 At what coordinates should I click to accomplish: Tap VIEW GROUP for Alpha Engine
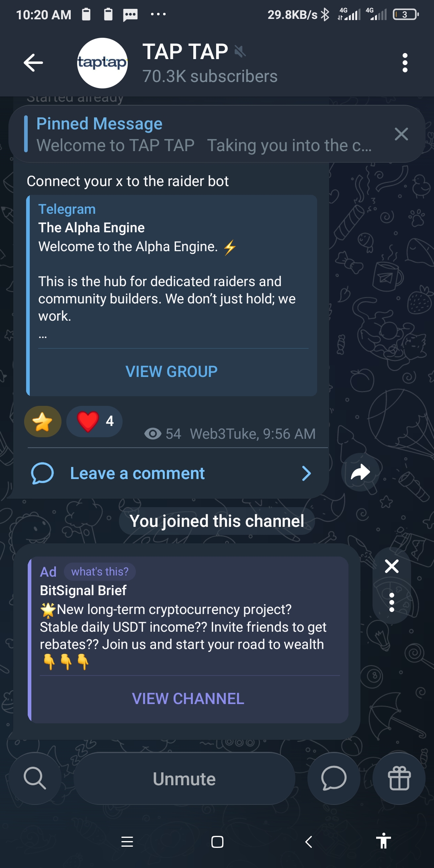click(172, 371)
